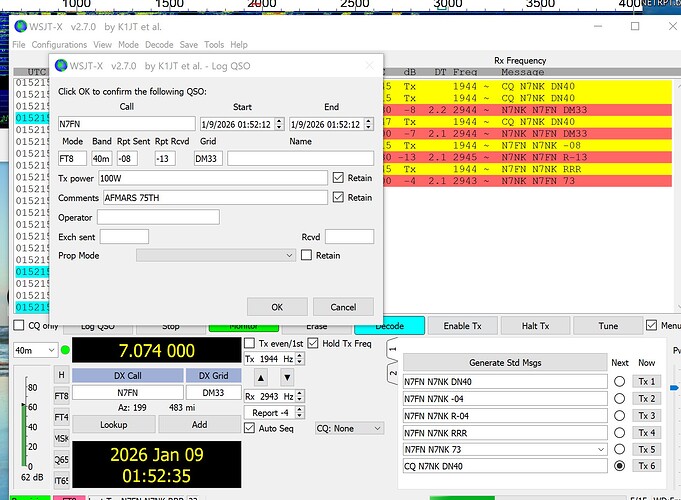The height and width of the screenshot is (500, 681).
Task: Click the down arrow frequency shift button
Action: coord(287,377)
